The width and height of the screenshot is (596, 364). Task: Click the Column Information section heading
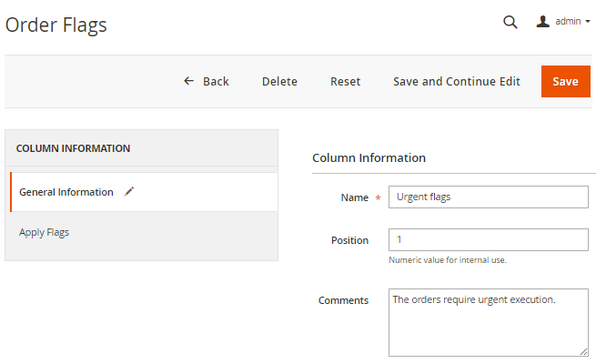pos(369,158)
